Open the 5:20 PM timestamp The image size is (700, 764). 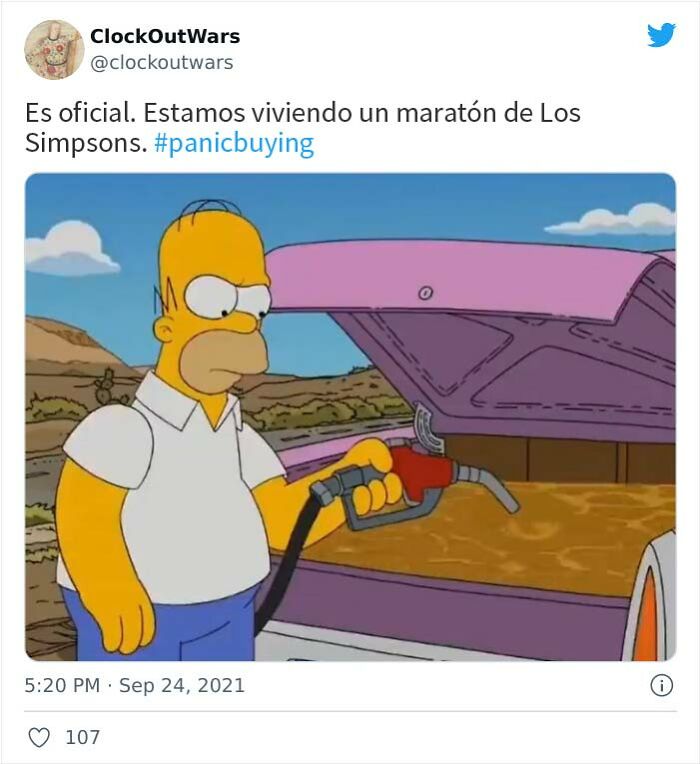62,686
